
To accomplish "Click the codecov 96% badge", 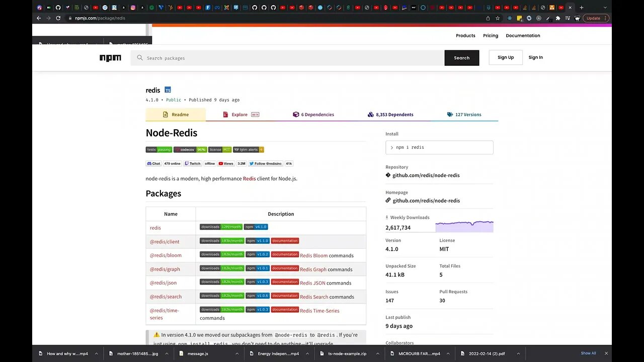I will (190, 149).
